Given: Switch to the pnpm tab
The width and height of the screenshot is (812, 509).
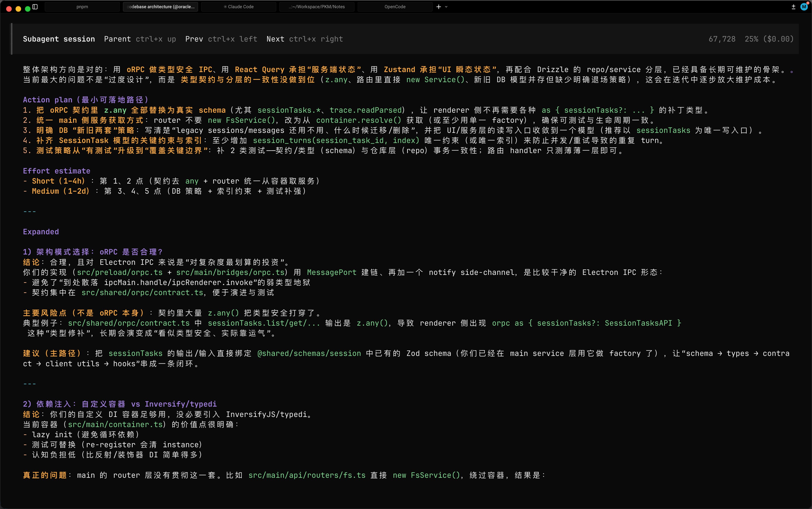Looking at the screenshot, I should (x=82, y=7).
